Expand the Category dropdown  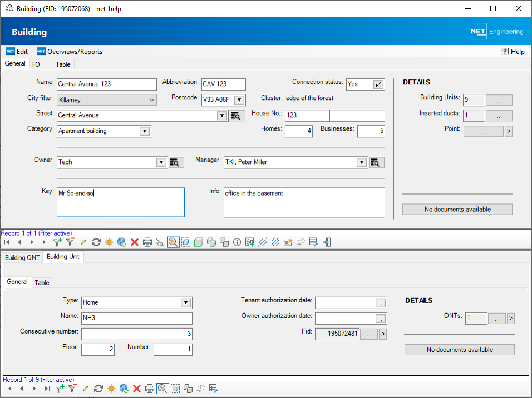[145, 131]
